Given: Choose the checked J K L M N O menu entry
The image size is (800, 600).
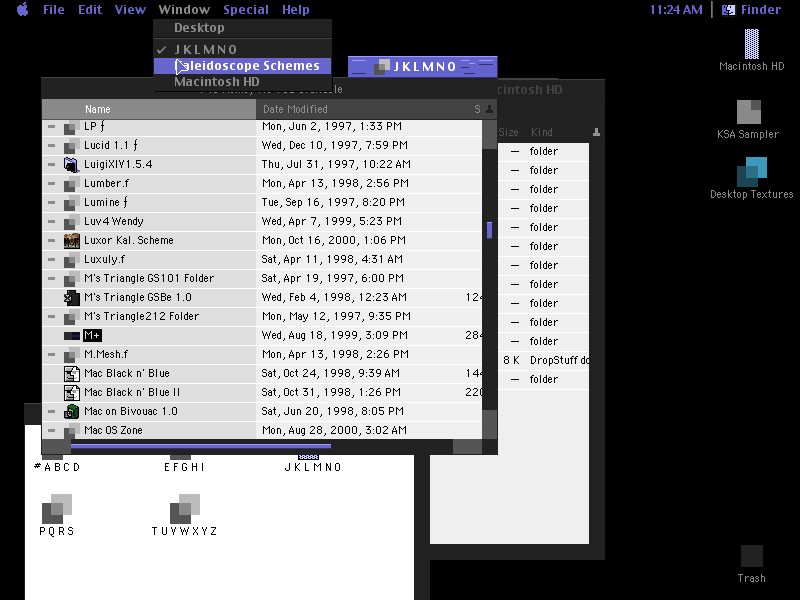Looking at the screenshot, I should [x=242, y=49].
